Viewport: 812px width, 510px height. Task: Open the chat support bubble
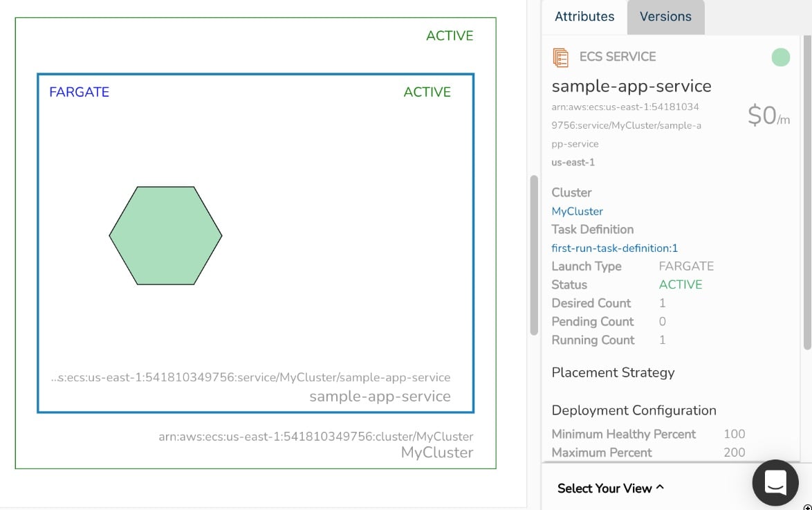(x=775, y=483)
